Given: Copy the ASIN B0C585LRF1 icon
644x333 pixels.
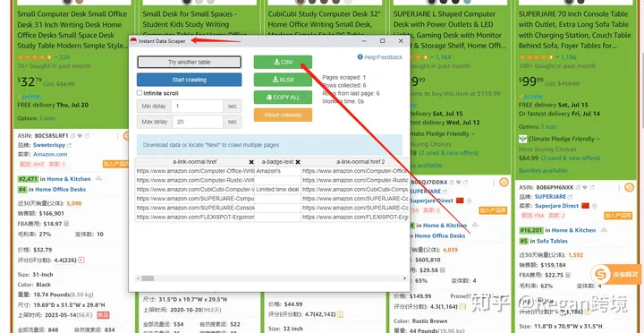Looking at the screenshot, I should (x=72, y=136).
